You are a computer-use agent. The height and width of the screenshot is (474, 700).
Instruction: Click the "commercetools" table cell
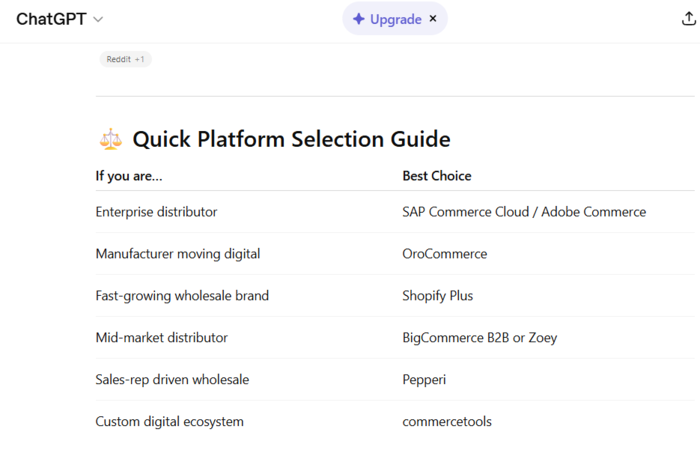point(447,422)
